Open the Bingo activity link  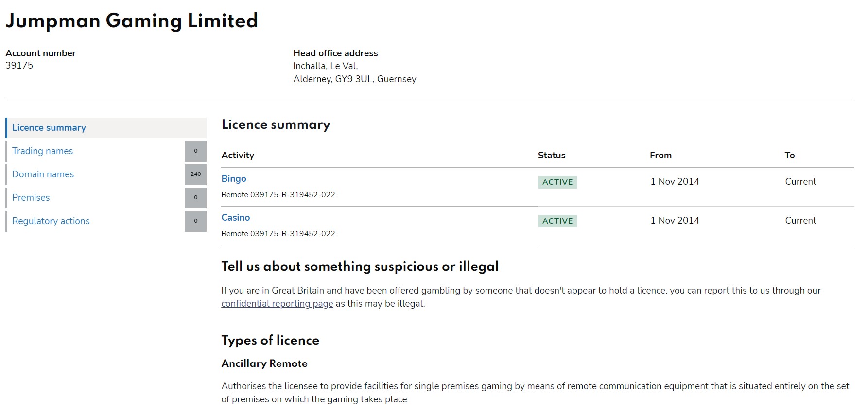coord(234,179)
